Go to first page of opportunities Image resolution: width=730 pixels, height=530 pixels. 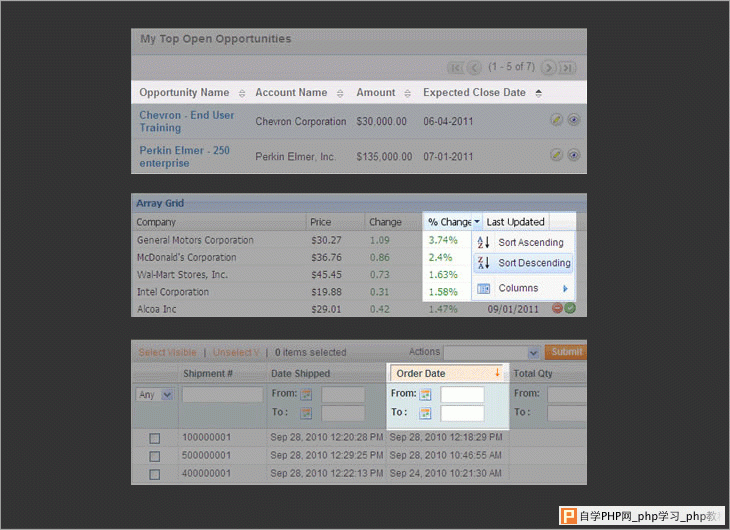(455, 68)
